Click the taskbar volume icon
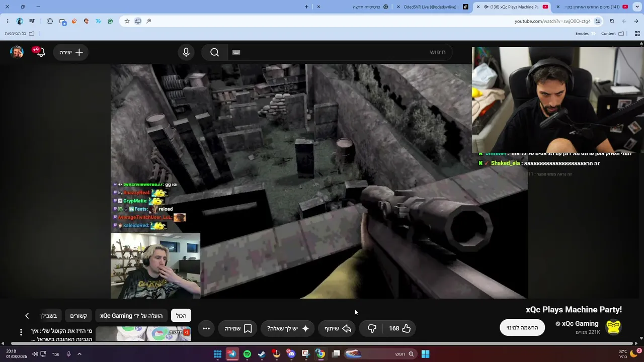 pos(35,354)
